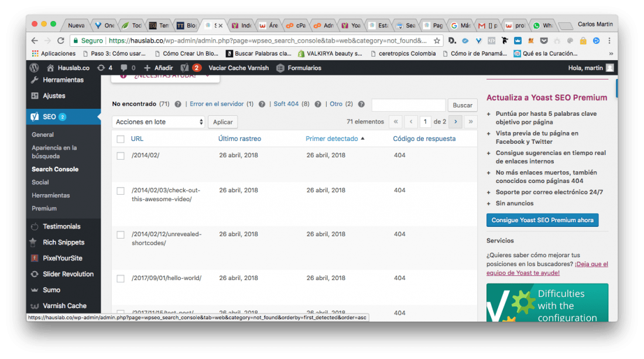Click the current page number field
Image resolution: width=644 pixels, height=359 pixels.
[x=425, y=122]
